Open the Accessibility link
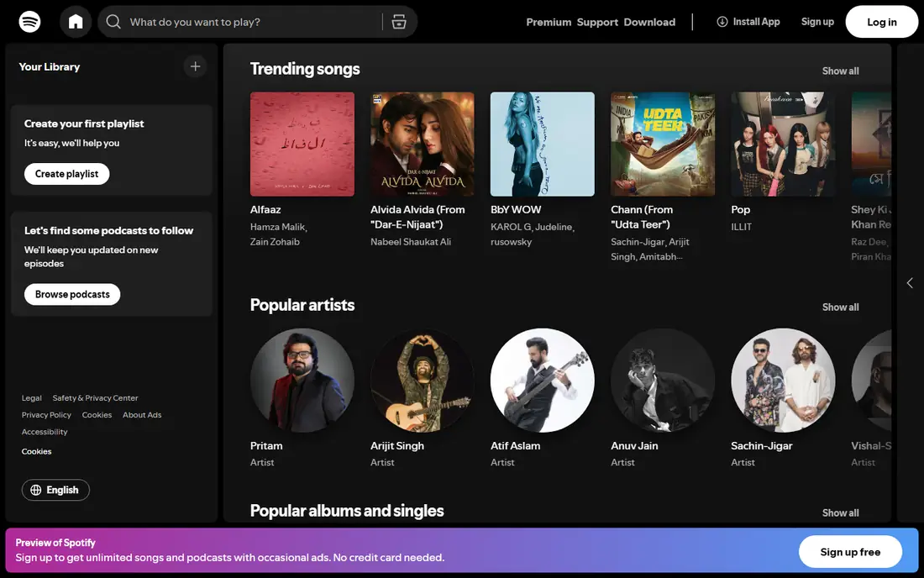924x578 pixels. pyautogui.click(x=45, y=432)
